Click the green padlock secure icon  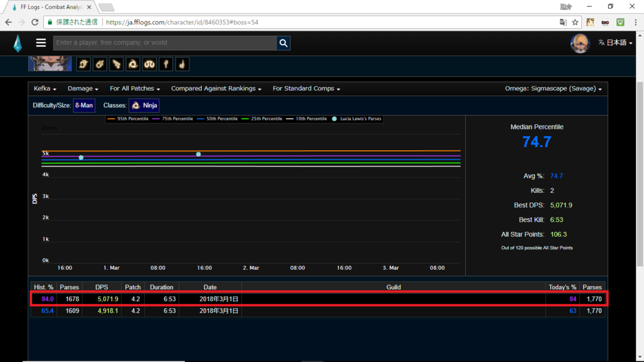click(50, 22)
